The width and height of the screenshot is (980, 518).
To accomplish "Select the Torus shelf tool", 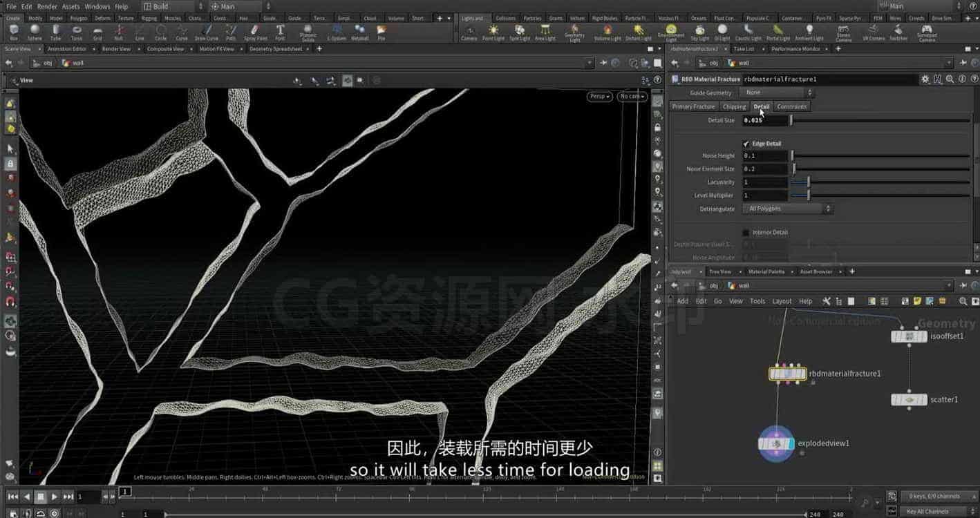I will tap(77, 32).
